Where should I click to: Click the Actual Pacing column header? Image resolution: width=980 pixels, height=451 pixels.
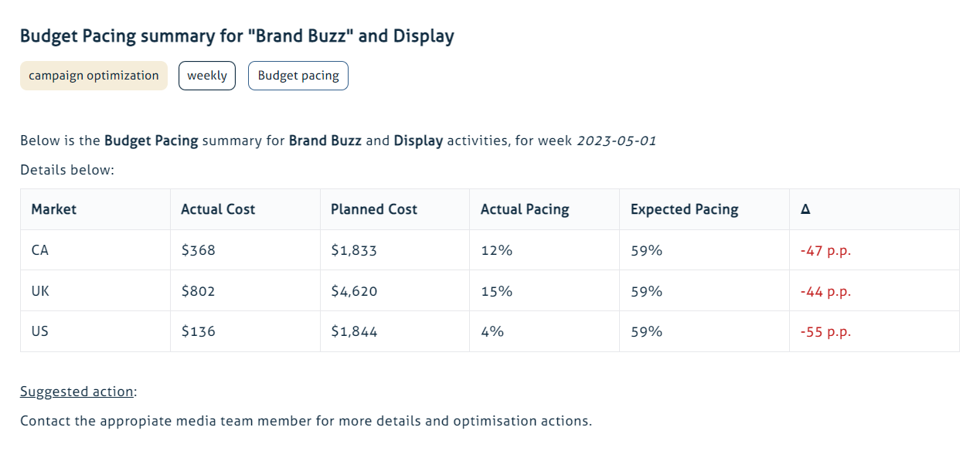[525, 209]
